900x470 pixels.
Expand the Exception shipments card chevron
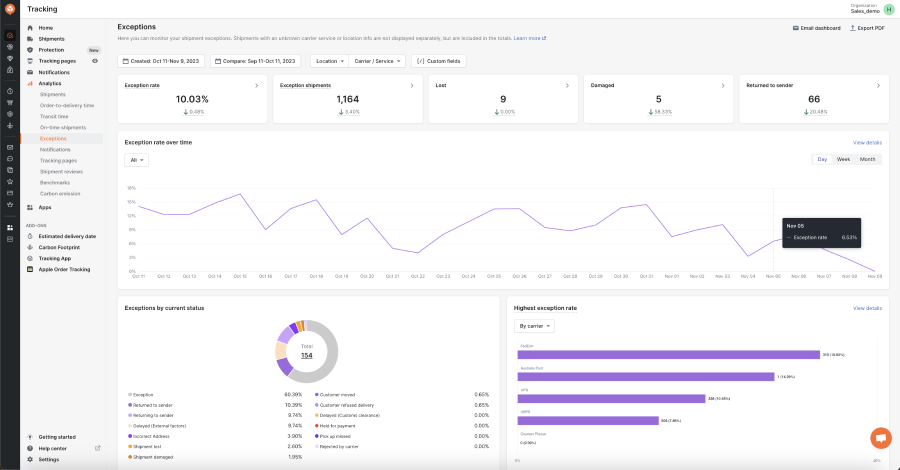412,86
